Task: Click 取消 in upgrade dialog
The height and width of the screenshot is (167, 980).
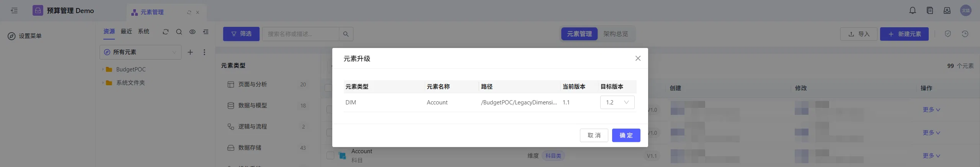Action: pos(594,136)
